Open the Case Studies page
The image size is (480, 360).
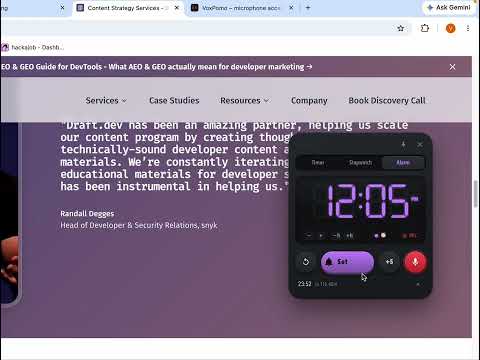[x=174, y=100]
